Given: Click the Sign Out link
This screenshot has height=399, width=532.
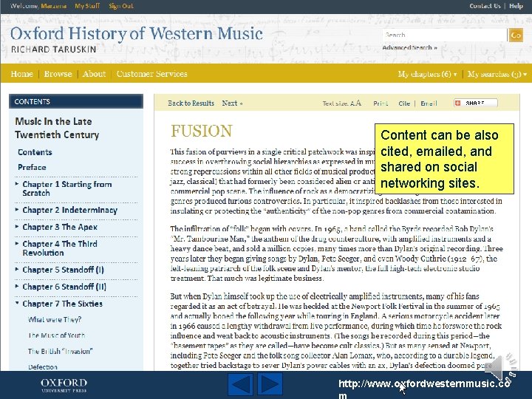Looking at the screenshot, I should click(x=121, y=6).
